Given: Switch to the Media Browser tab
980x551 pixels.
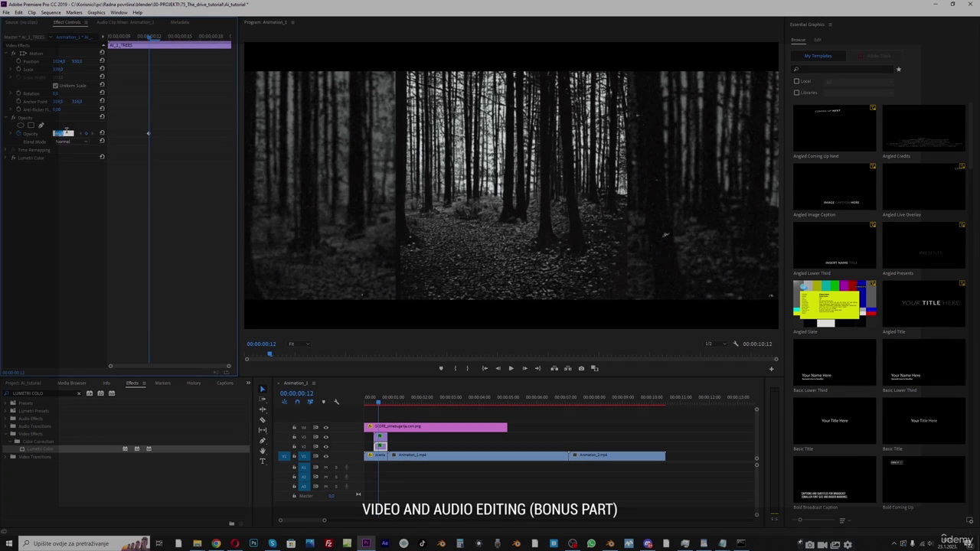Looking at the screenshot, I should tap(72, 383).
